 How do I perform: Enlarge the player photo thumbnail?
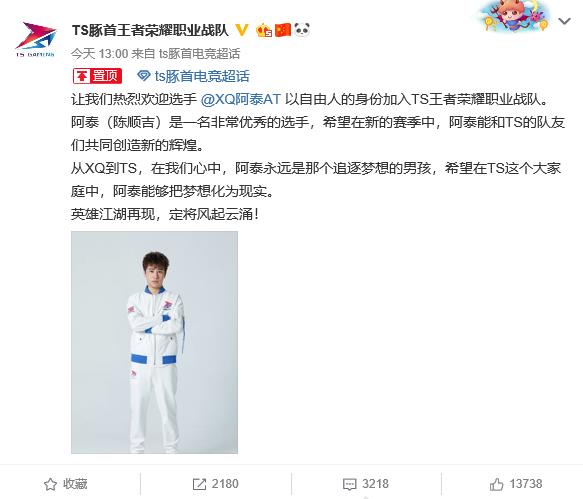tap(154, 342)
